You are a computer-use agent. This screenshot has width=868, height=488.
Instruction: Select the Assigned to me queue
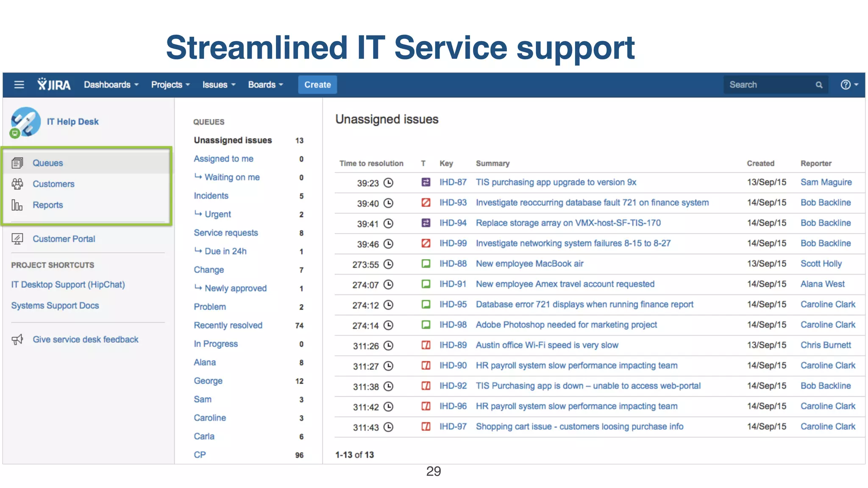223,159
